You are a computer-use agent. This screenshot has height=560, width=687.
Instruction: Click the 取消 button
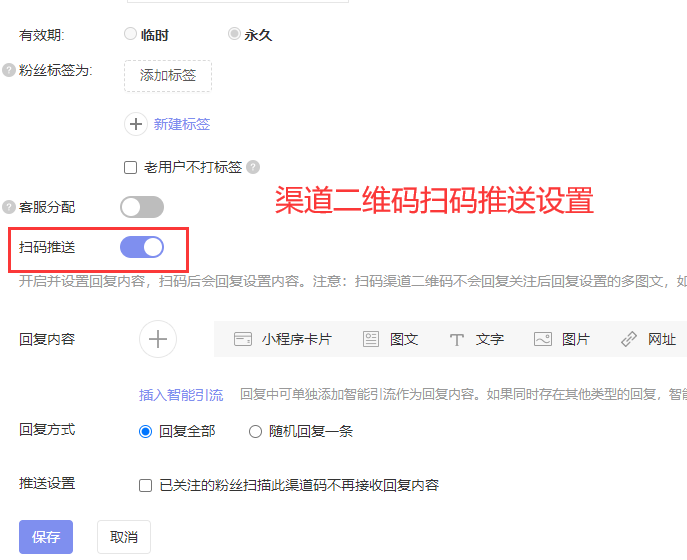tap(124, 537)
